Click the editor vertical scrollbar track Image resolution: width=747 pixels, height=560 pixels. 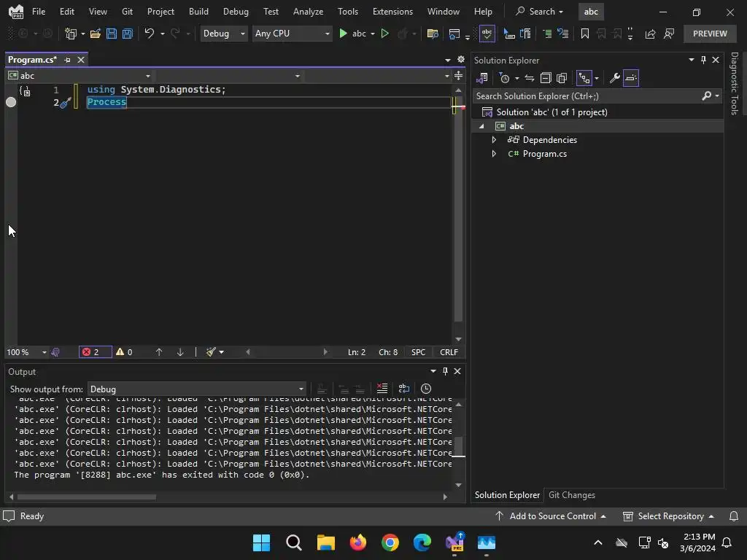(458, 214)
